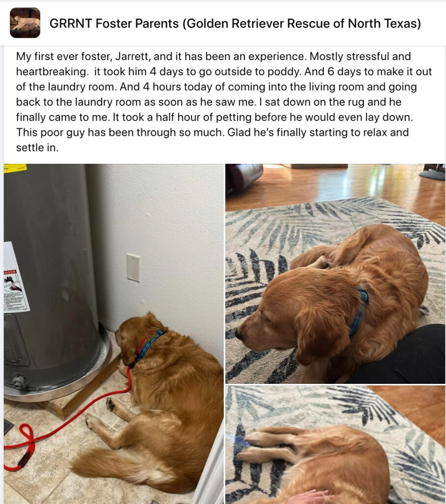Image resolution: width=446 pixels, height=504 pixels.
Task: Click the water heater drain valve
Action: [19, 380]
